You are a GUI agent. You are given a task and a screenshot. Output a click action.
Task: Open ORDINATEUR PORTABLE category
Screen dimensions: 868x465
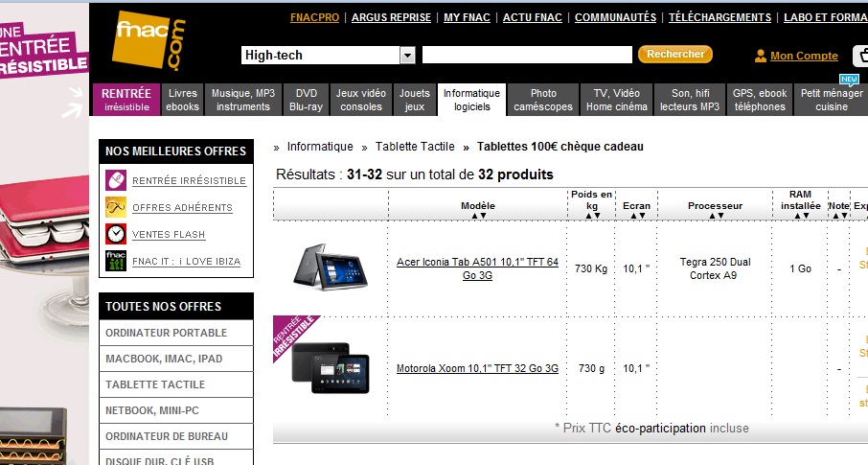(x=176, y=333)
